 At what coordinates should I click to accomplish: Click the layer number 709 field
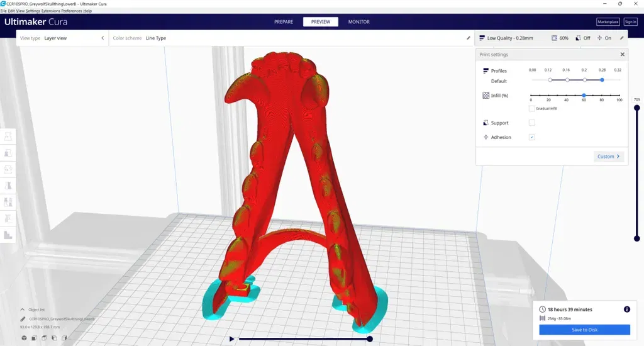636,99
